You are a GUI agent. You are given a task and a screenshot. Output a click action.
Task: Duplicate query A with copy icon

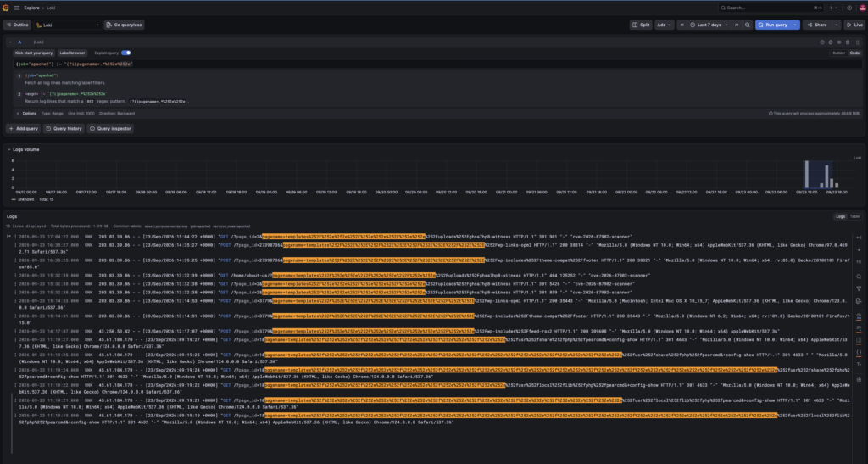[x=831, y=42]
